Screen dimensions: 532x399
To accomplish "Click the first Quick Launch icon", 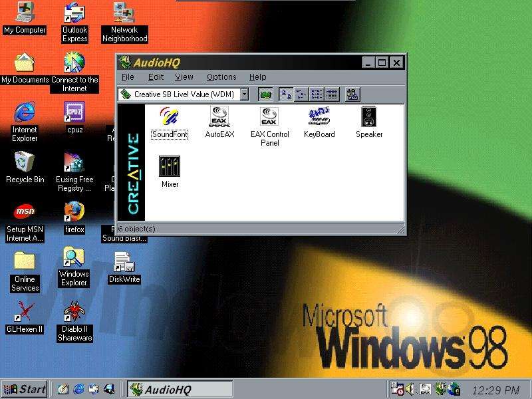I will 63,389.
